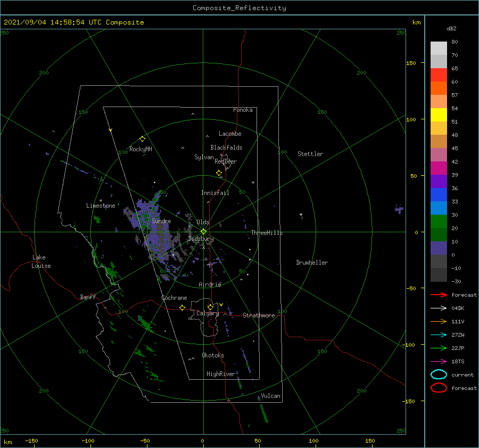Click the dBZ legend heading

451,28
